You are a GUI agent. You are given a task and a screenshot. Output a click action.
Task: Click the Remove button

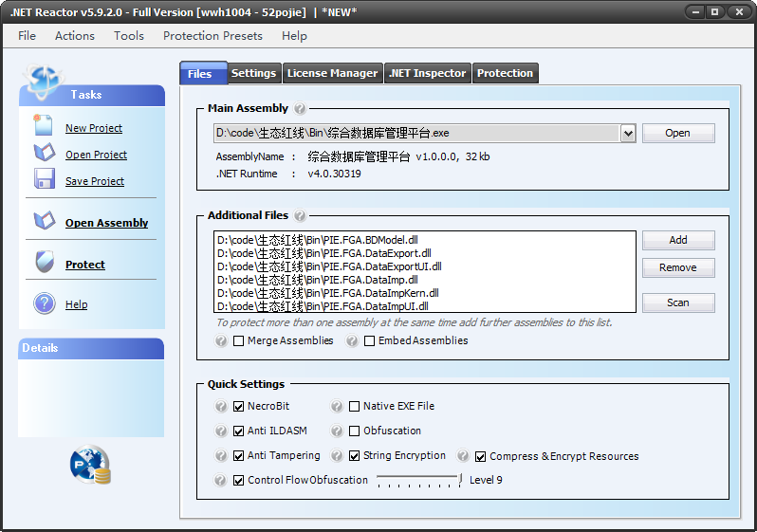(x=678, y=267)
